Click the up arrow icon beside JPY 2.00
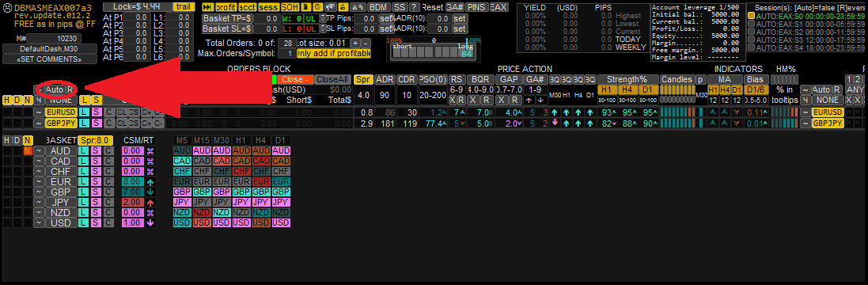This screenshot has height=285, width=868. coord(150,203)
